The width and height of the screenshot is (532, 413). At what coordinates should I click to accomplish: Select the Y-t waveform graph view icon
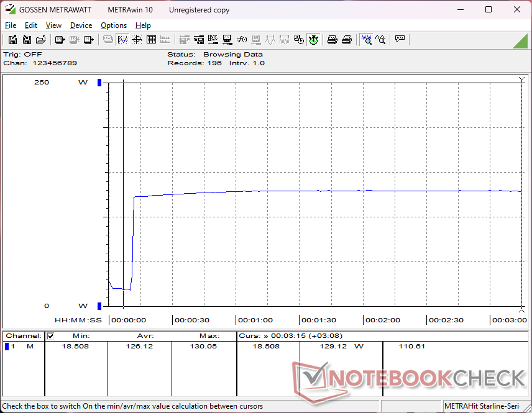(122, 40)
